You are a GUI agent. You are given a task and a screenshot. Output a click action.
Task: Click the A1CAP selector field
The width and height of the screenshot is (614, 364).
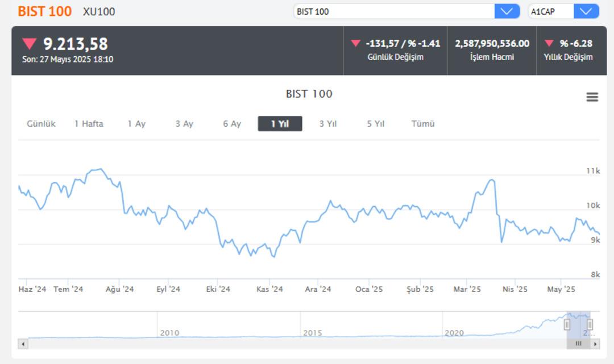pyautogui.click(x=551, y=11)
